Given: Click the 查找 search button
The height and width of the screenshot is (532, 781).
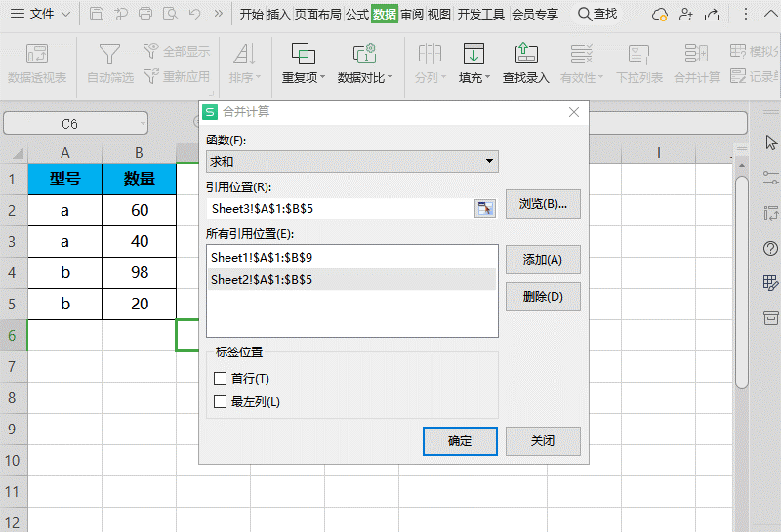Looking at the screenshot, I should click(597, 14).
